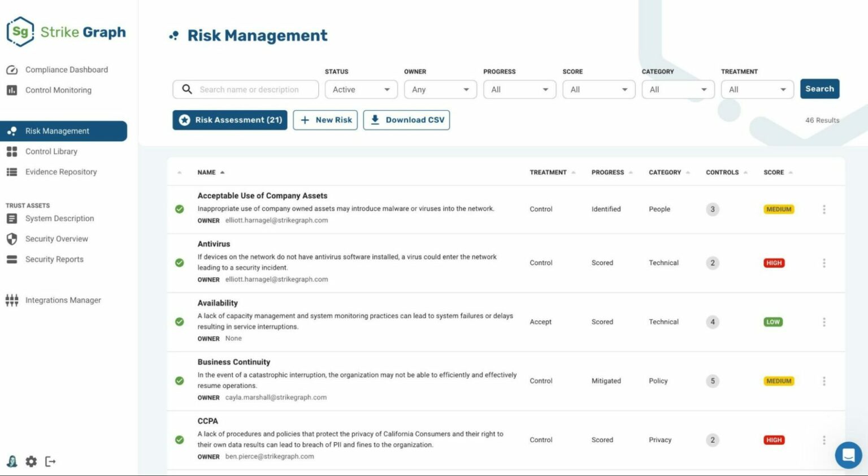
Task: Open the Treatment filter dropdown
Action: tap(757, 89)
